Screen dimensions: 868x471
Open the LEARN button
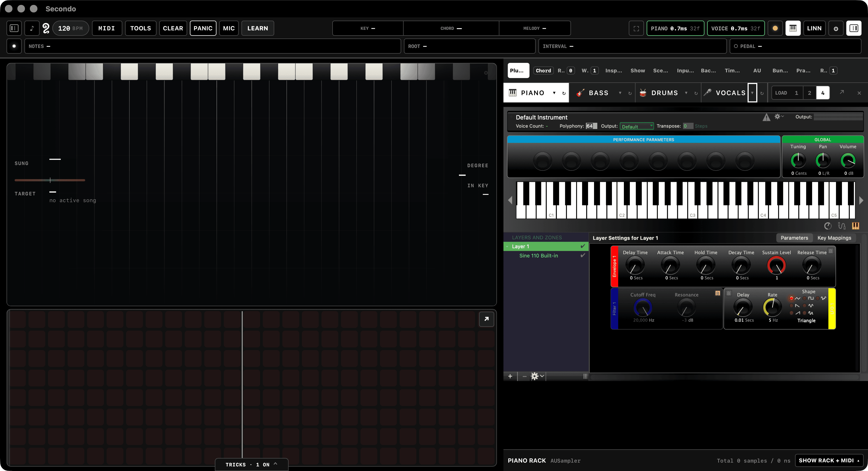pos(257,28)
